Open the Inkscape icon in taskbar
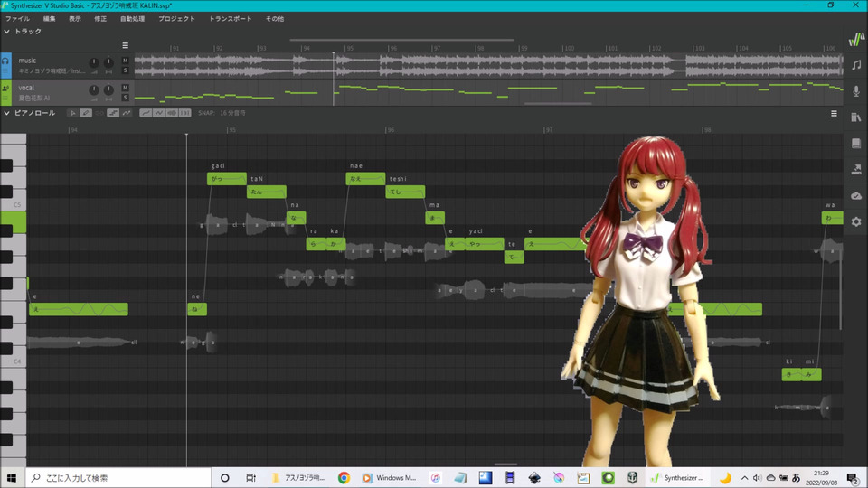This screenshot has width=868, height=488. 534,477
